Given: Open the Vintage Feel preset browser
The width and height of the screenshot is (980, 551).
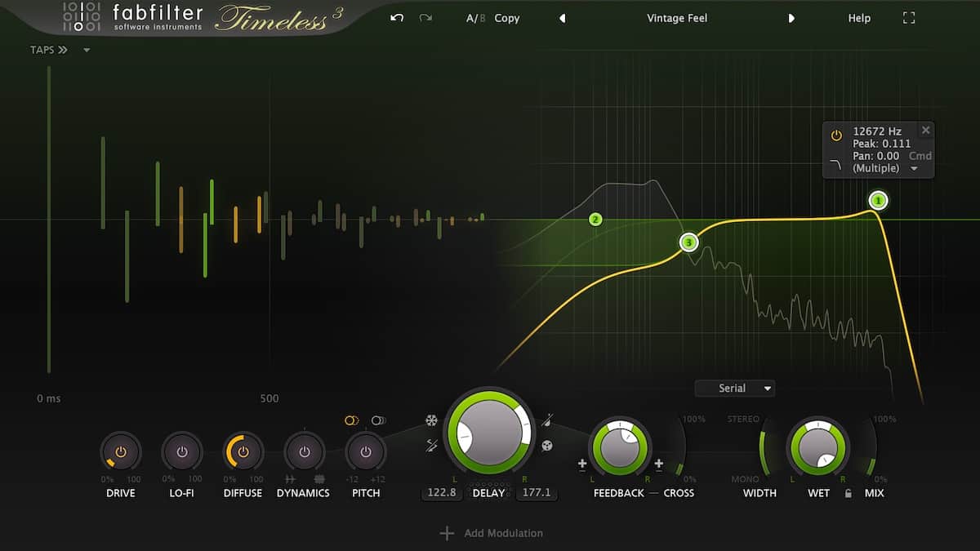Looking at the screenshot, I should (x=677, y=17).
